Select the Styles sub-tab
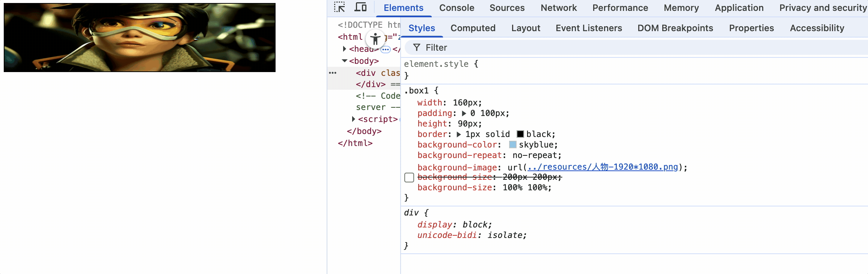 click(422, 28)
